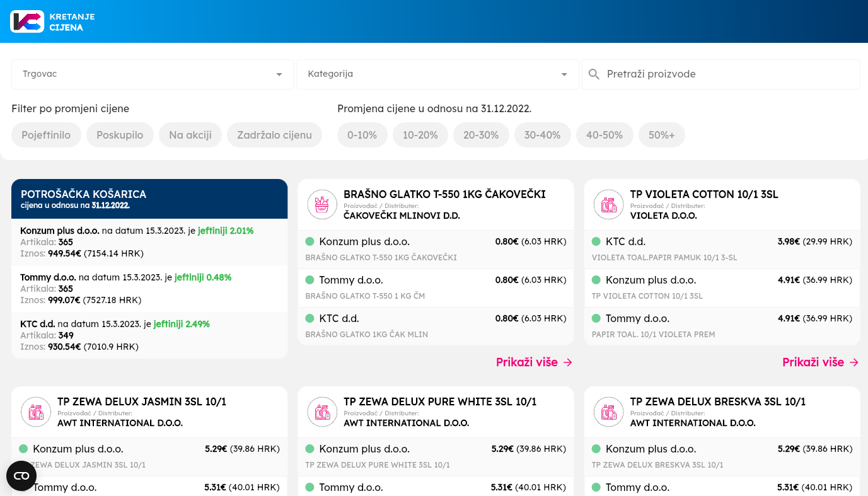Click KTC d.d. price 3.98€ in Violeta card
This screenshot has width=868, height=496.
tap(789, 241)
